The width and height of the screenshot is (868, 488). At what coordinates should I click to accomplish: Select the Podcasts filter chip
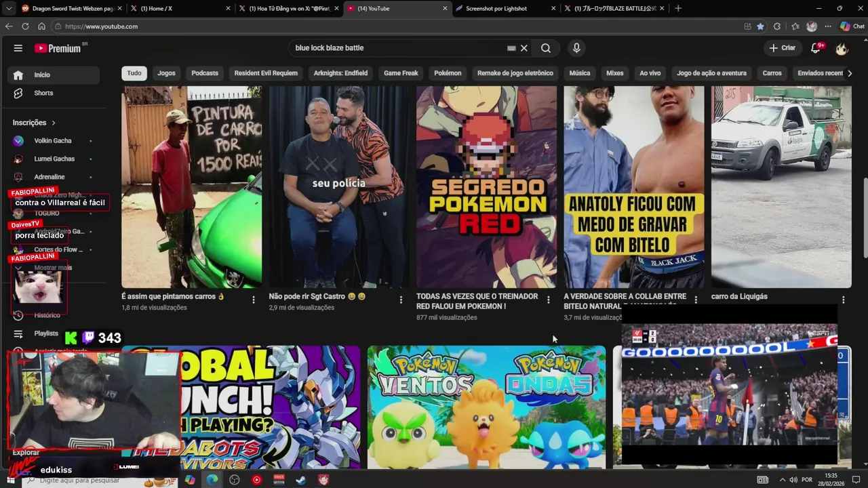(205, 73)
